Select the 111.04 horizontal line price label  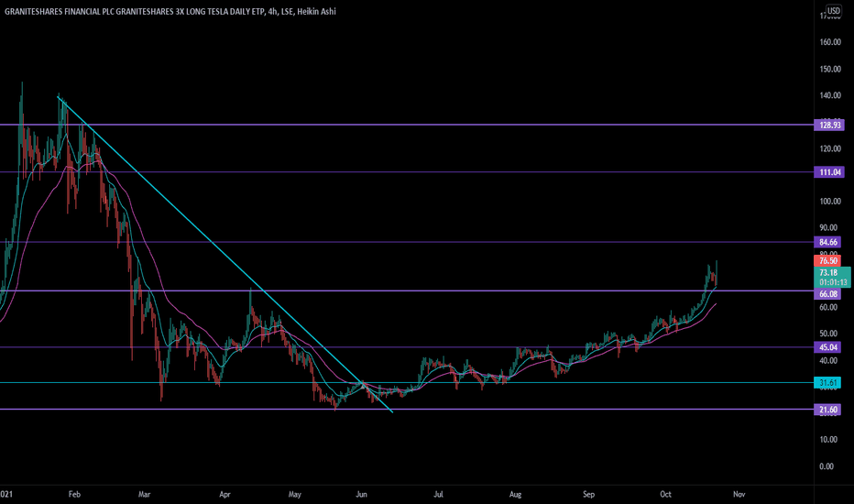point(829,172)
